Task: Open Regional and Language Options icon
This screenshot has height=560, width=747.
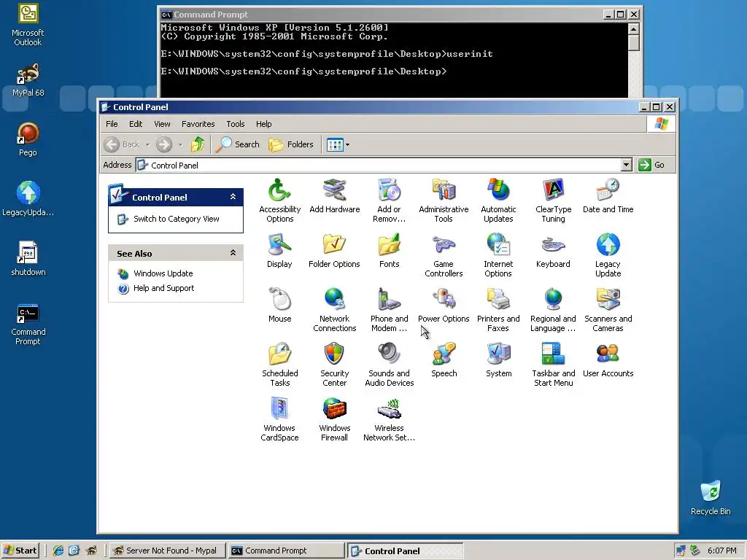Action: (553, 309)
